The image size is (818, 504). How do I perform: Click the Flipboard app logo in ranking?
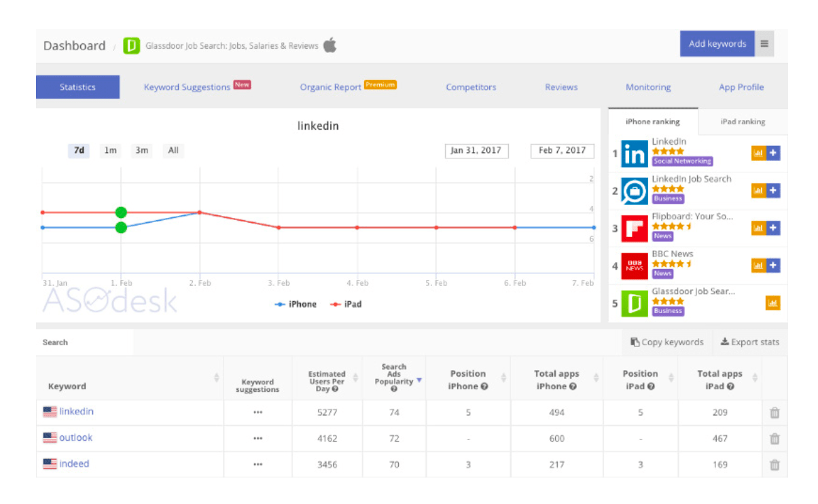[x=635, y=228]
